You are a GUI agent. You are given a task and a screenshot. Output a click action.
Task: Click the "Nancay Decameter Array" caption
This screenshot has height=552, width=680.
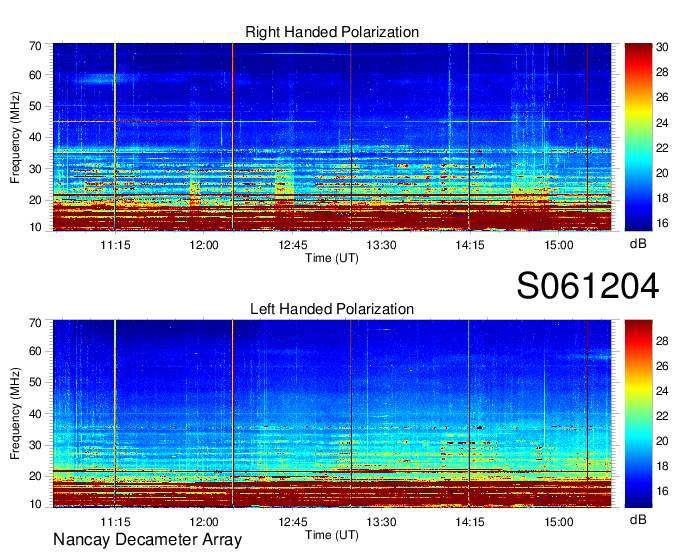click(147, 540)
